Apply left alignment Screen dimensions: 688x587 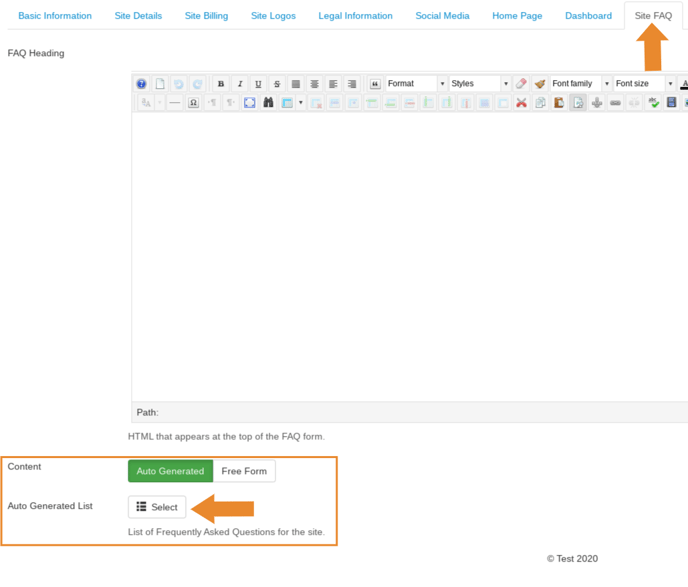pos(333,84)
